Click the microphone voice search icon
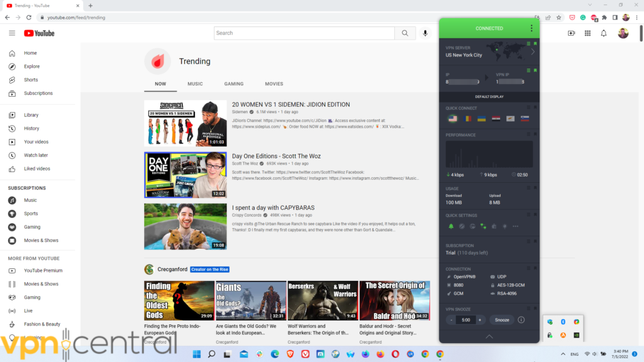This screenshot has height=362, width=644. click(x=426, y=33)
